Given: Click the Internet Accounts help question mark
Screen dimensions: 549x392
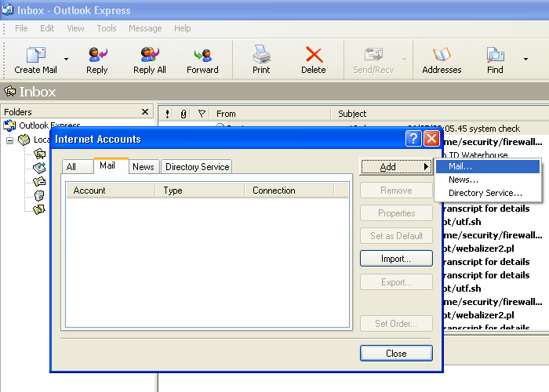Looking at the screenshot, I should (413, 139).
